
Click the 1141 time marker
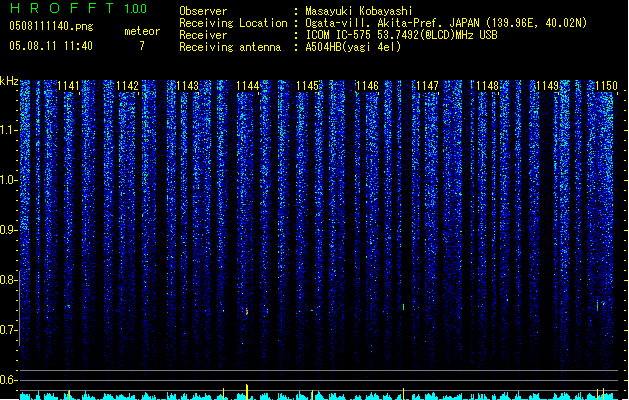click(68, 86)
